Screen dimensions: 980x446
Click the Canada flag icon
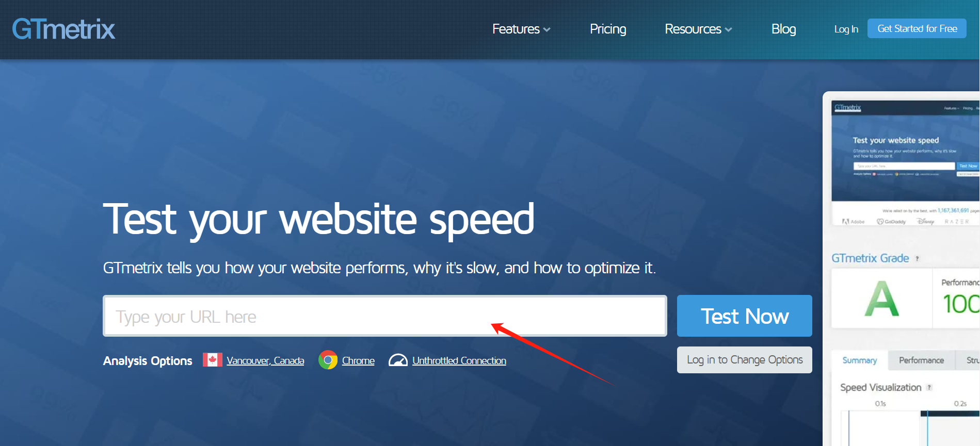(213, 360)
